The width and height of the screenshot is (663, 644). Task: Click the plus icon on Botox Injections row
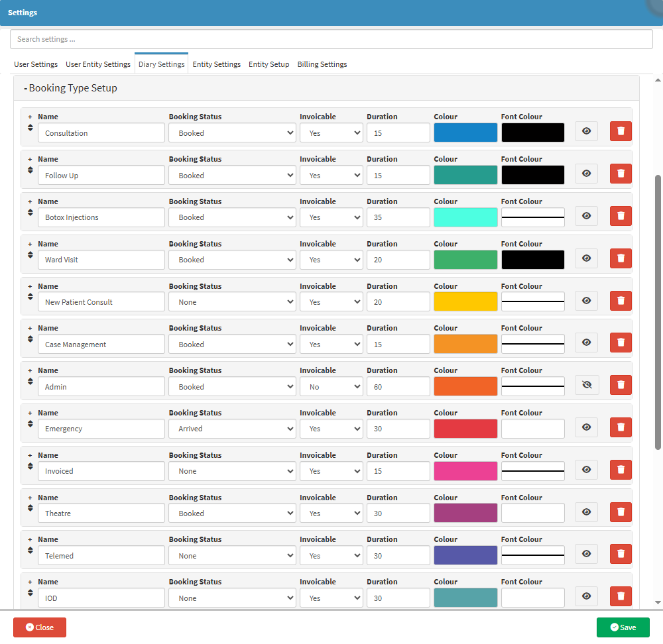click(30, 202)
